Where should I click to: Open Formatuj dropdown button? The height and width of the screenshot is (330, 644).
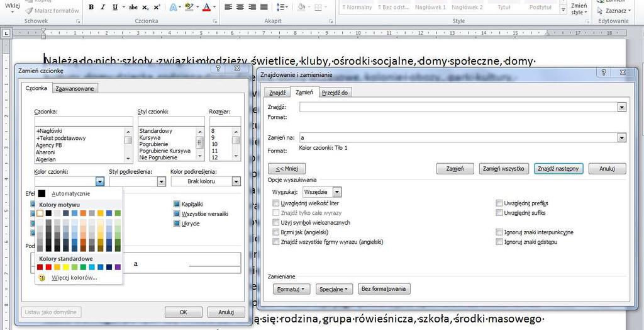tap(291, 289)
